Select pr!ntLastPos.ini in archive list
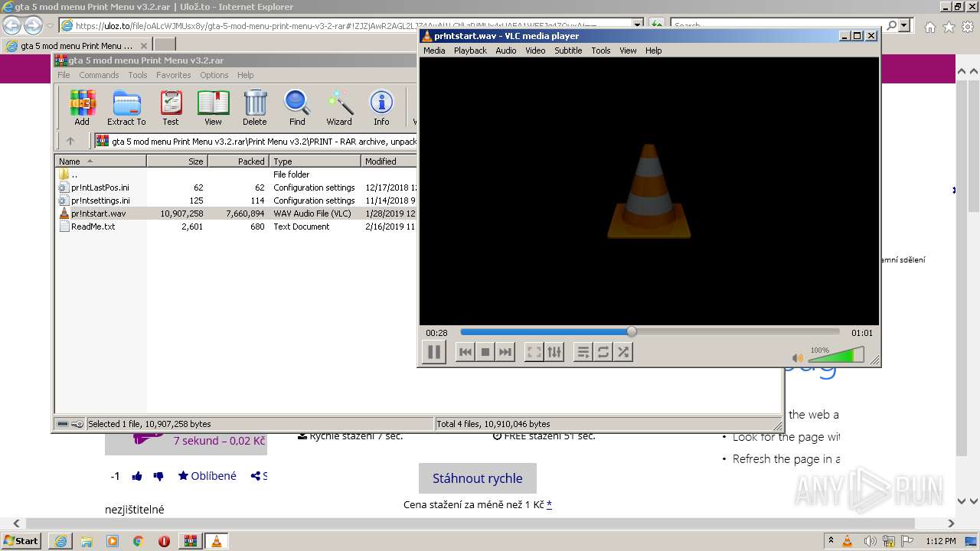 coord(236,187)
